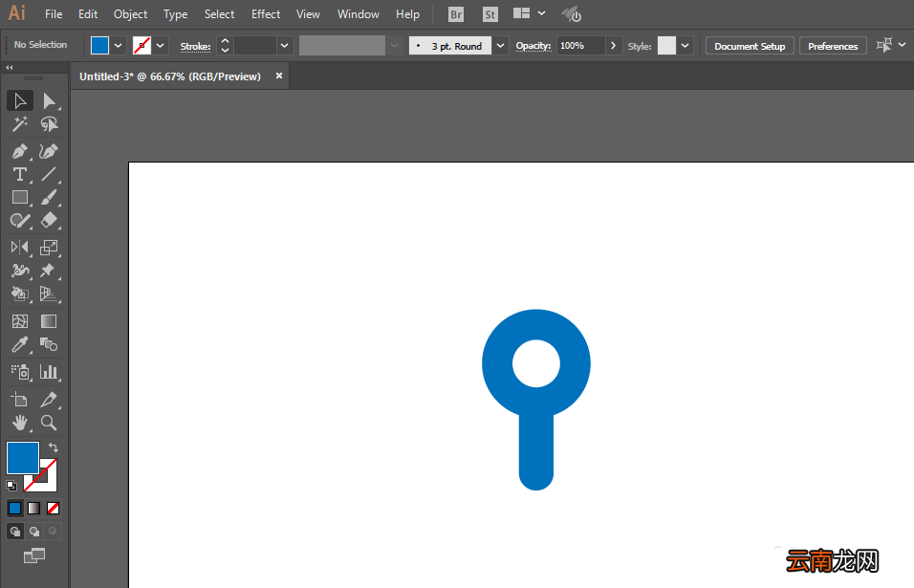
Task: Select the Zoom tool
Action: [x=49, y=423]
